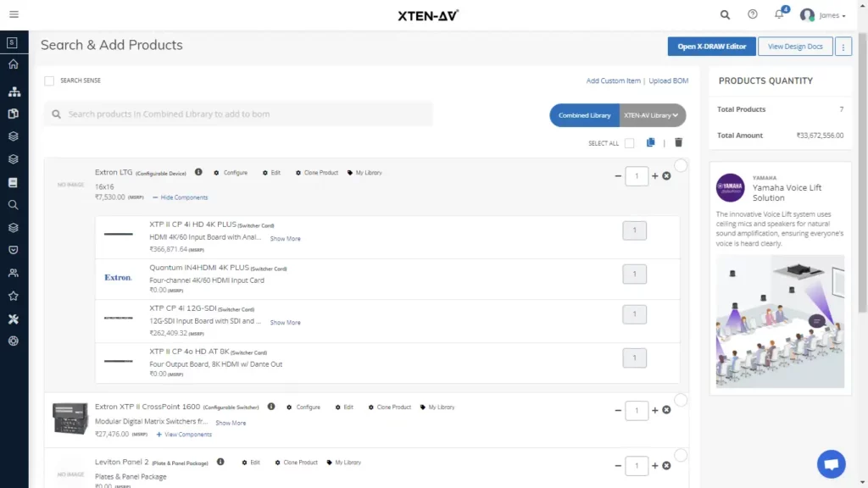This screenshot has width=868, height=488.
Task: Open the chat support bubble
Action: coord(832,464)
